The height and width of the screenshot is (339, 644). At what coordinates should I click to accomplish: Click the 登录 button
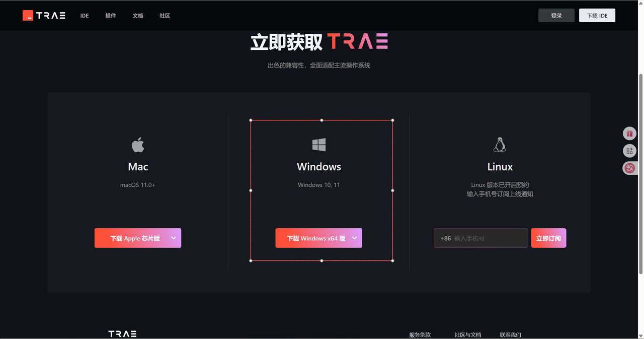tap(556, 16)
